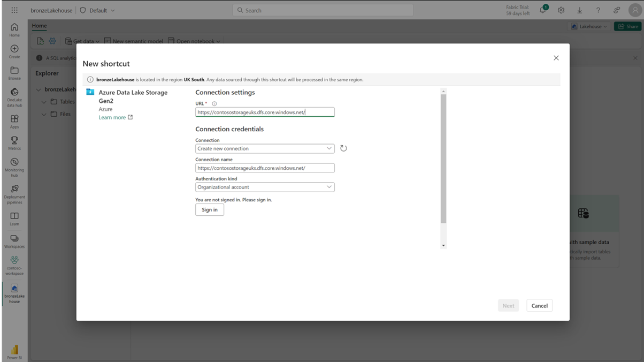Click the Power BI icon
This screenshot has width=644, height=362.
(x=14, y=352)
